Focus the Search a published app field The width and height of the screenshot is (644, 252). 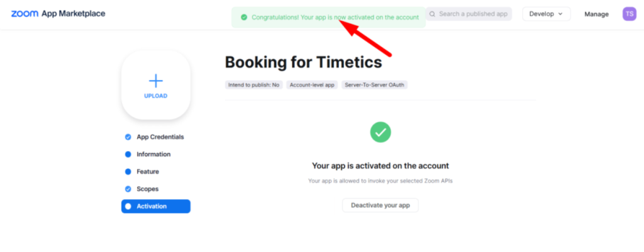(x=469, y=14)
